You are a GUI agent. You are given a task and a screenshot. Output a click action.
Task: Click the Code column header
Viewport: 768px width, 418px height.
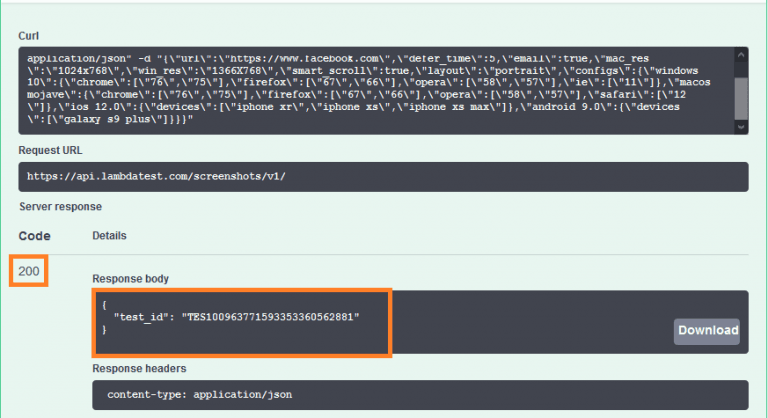pos(34,235)
